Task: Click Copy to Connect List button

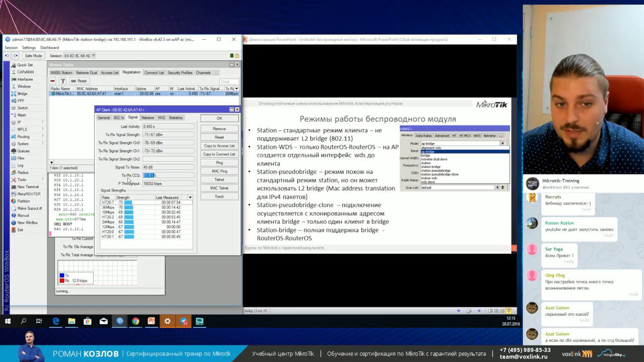Action: click(219, 154)
